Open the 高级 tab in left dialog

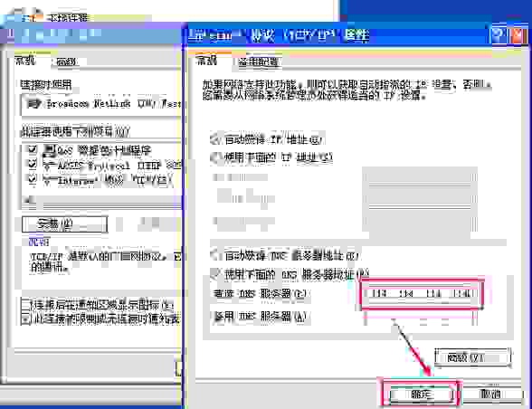66,62
